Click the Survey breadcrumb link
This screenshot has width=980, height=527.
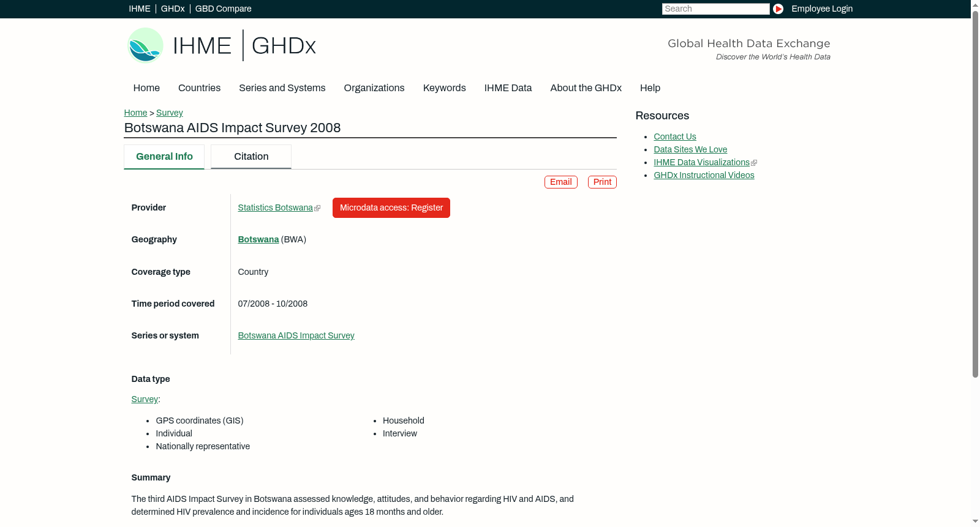click(x=170, y=113)
